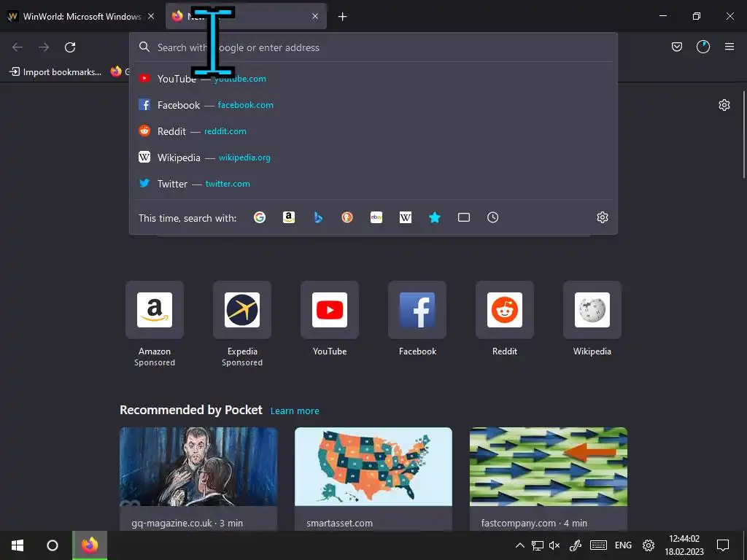Open search settings gear in dropdown
Image resolution: width=747 pixels, height=560 pixels.
(x=602, y=217)
